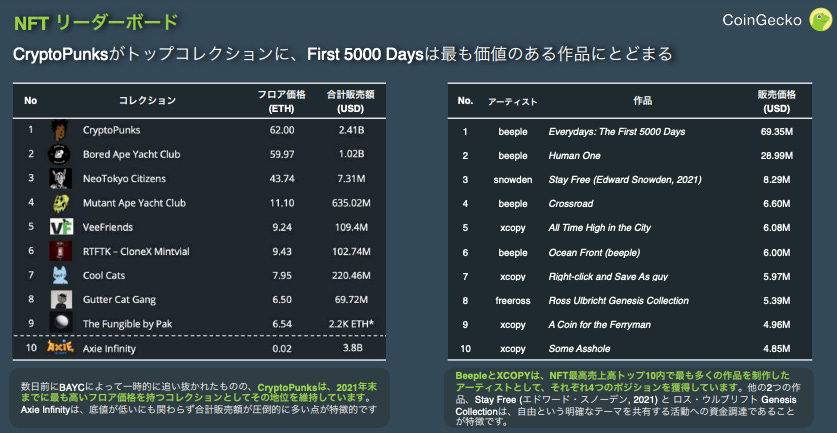Click the CryptoPunks collection avatar
This screenshot has width=837, height=433.
[59, 131]
